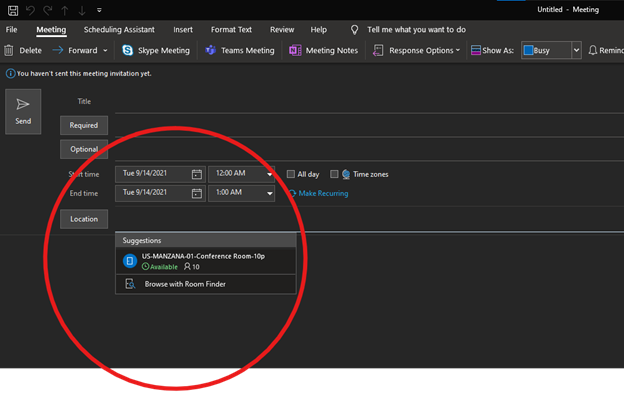Open start date calendar picker
The width and height of the screenshot is (624, 394).
[197, 174]
